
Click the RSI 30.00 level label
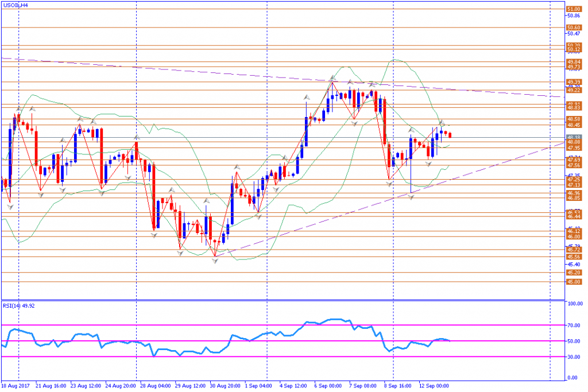tap(575, 357)
